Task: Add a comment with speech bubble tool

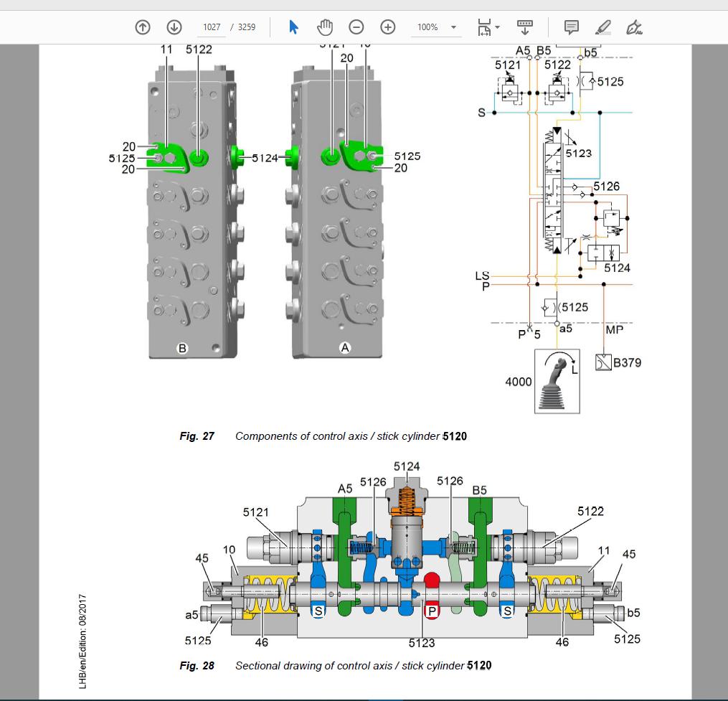Action: 571,27
